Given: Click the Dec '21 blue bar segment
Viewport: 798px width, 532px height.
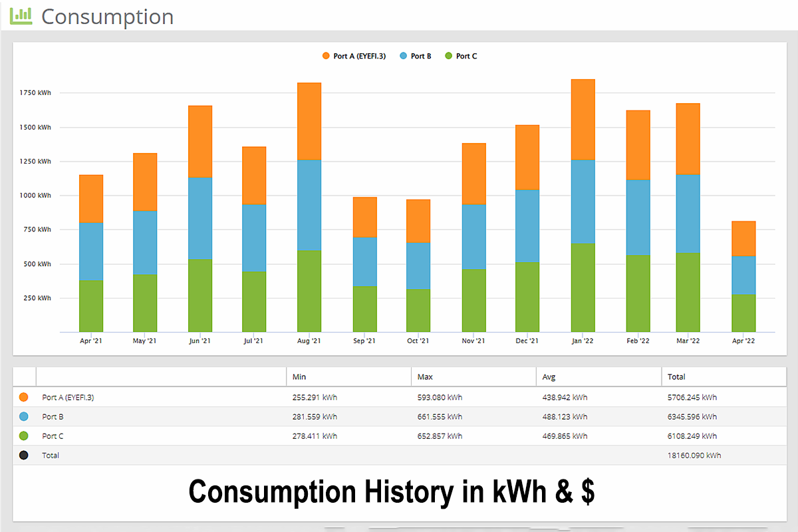Looking at the screenshot, I should point(527,225).
